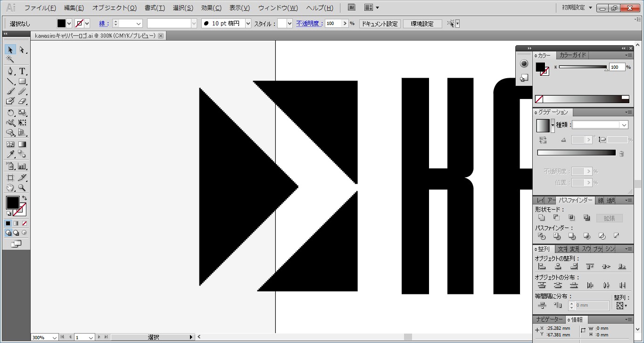Click the ドキュメント設定 button
This screenshot has height=343, width=644.
pyautogui.click(x=379, y=24)
